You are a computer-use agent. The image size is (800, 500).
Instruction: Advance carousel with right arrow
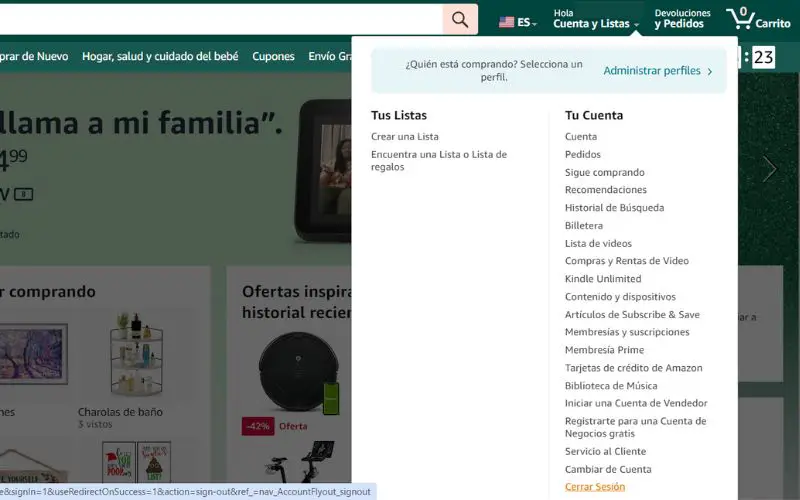(769, 169)
